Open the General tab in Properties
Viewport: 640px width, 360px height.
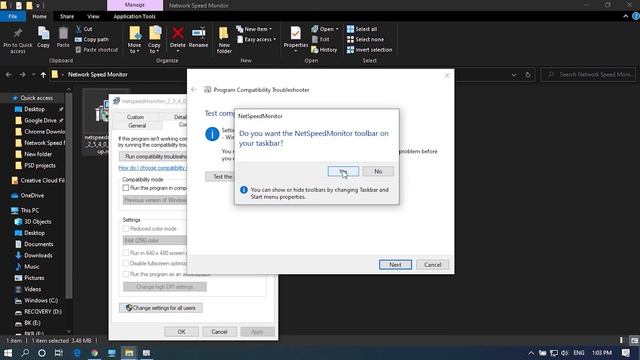tap(137, 125)
